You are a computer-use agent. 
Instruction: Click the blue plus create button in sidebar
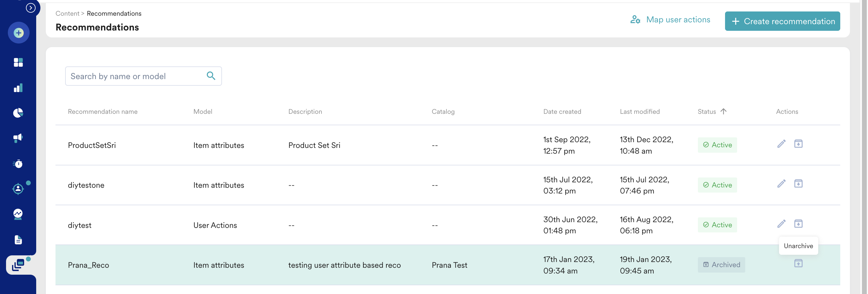pos(18,33)
